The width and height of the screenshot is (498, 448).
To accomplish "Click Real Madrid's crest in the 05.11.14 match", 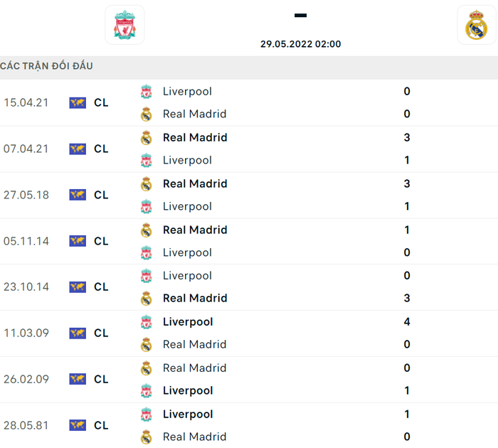I will pyautogui.click(x=146, y=230).
